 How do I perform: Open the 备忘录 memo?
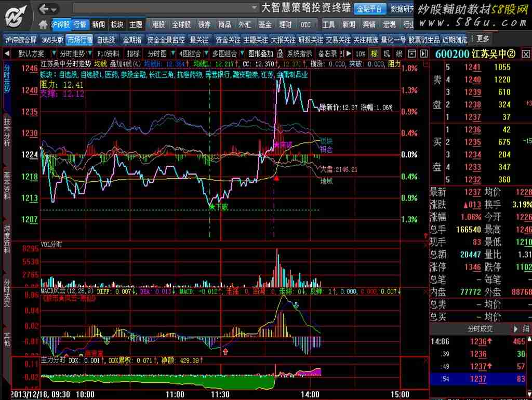tap(328, 54)
